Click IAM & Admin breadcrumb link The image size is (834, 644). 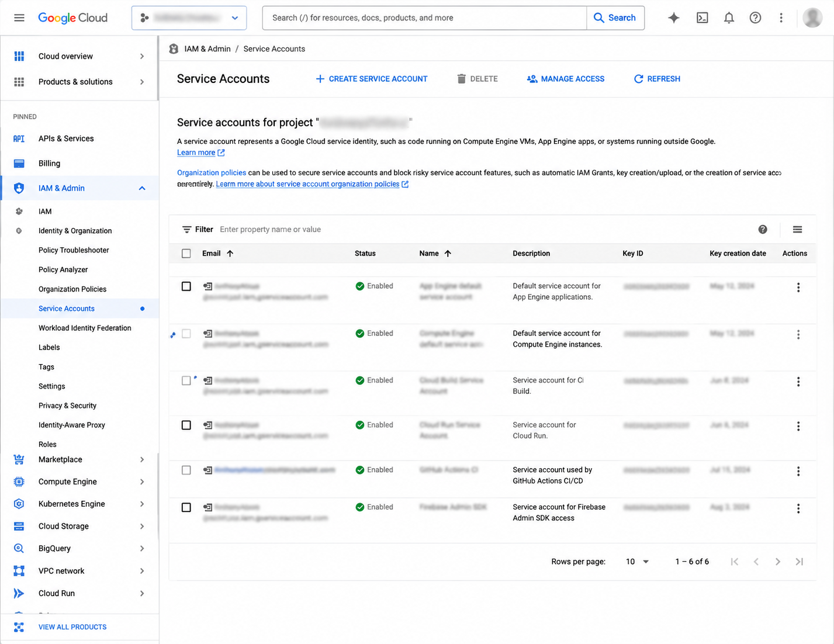pyautogui.click(x=207, y=49)
